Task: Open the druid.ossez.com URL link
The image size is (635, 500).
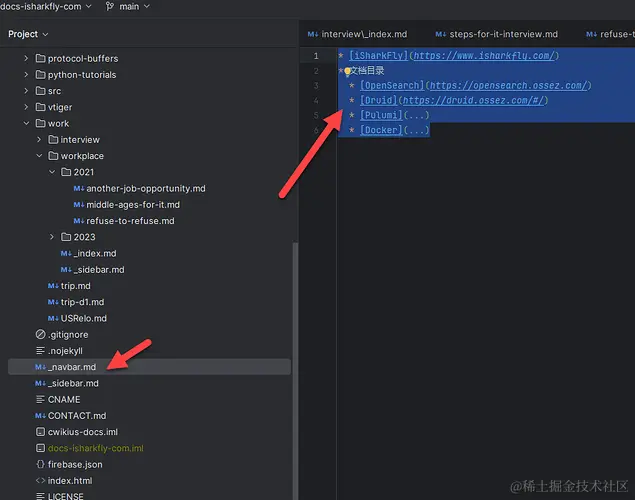Action: pyautogui.click(x=473, y=100)
